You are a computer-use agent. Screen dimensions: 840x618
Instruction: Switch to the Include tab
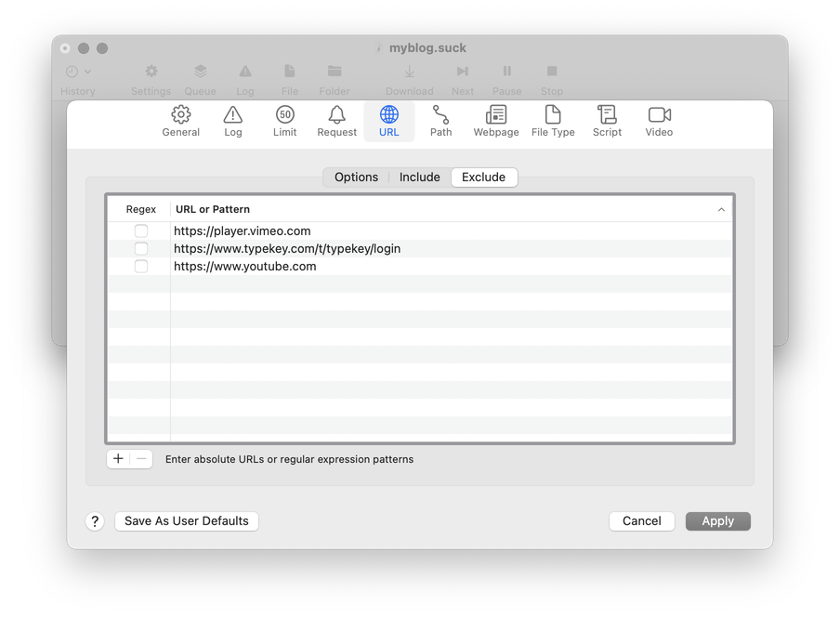(x=420, y=178)
